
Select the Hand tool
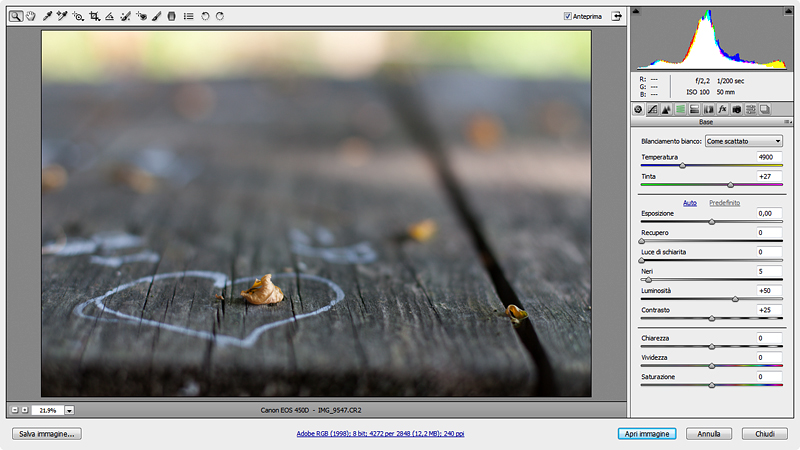click(31, 17)
